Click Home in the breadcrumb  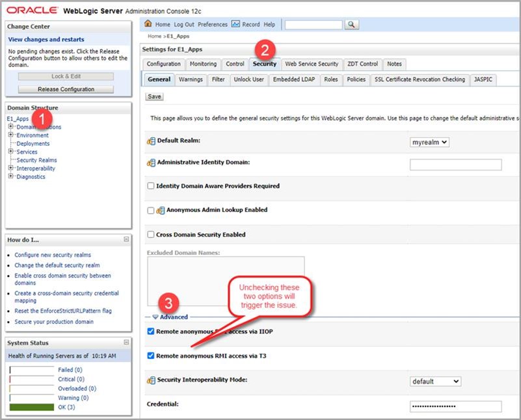(155, 36)
